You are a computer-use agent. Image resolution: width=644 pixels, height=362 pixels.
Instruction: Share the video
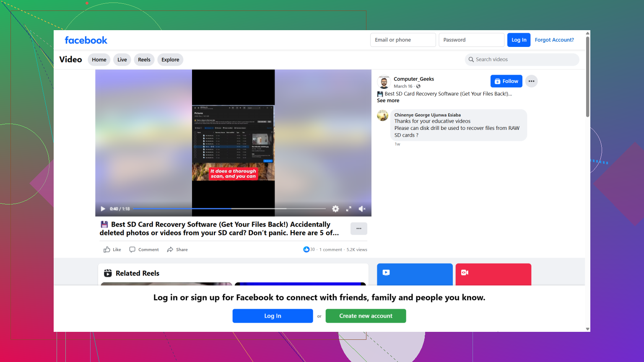pos(177,250)
